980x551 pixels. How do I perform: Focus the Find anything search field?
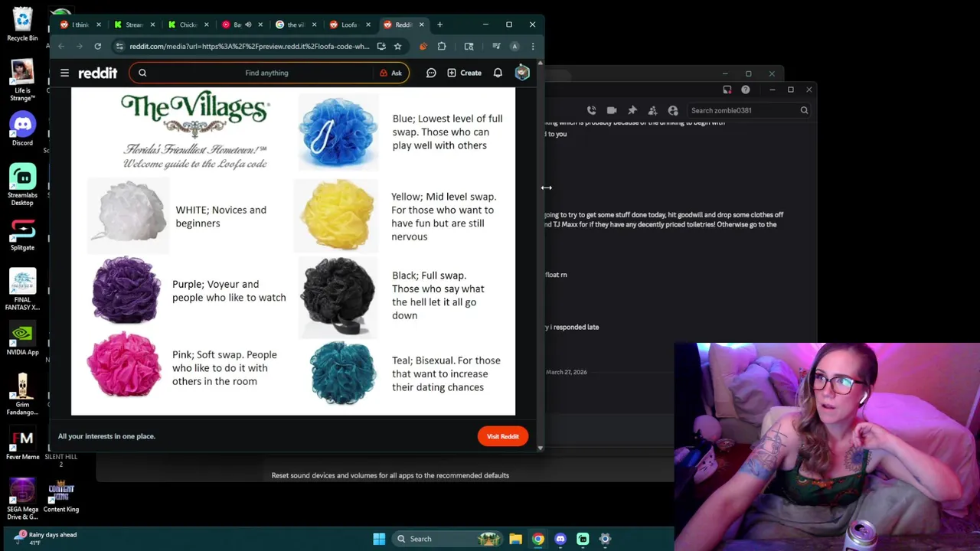pos(266,73)
